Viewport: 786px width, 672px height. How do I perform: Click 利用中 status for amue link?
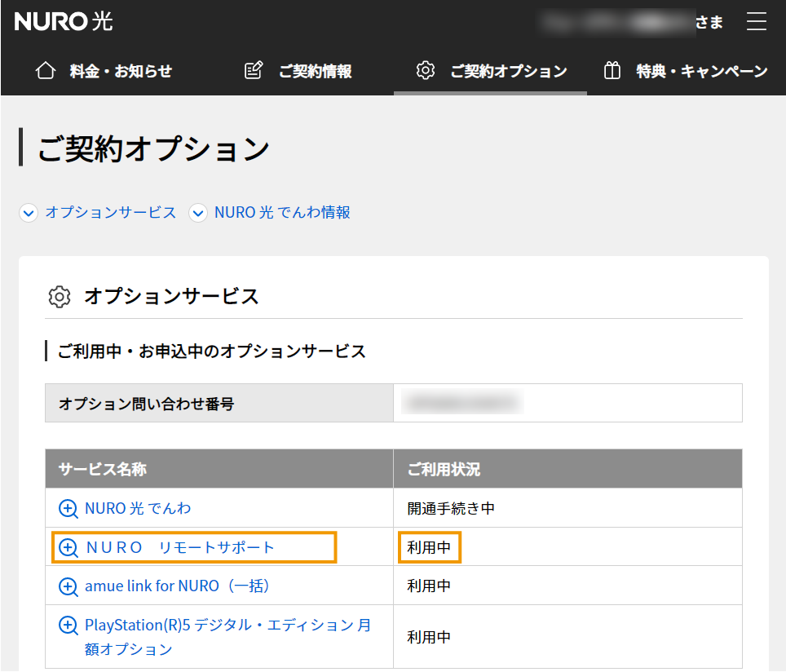[x=429, y=586]
